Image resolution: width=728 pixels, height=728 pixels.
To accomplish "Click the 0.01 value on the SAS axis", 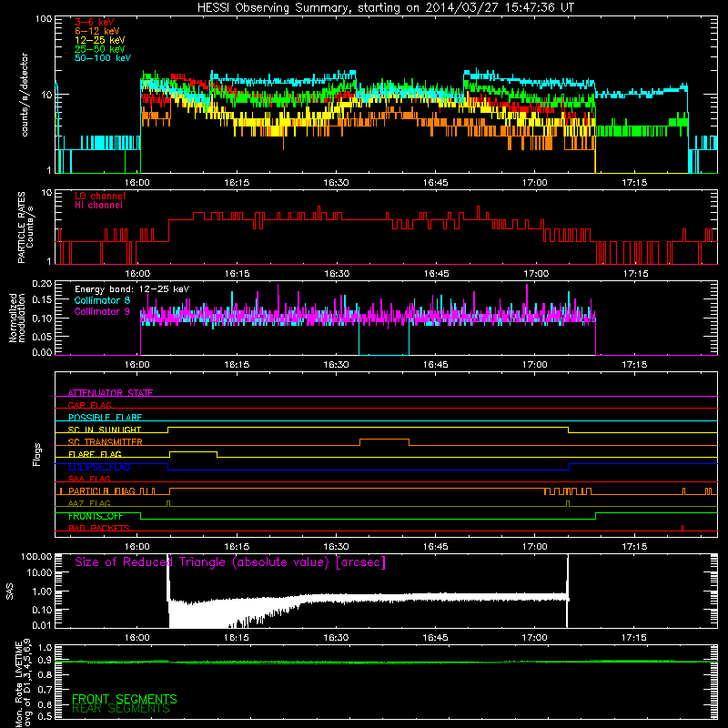I will (x=42, y=625).
